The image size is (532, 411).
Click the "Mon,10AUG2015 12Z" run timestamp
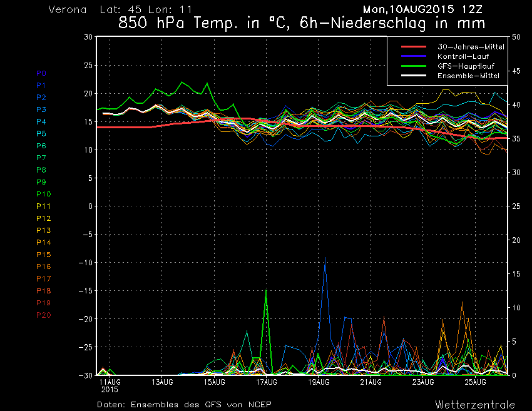tap(422, 9)
